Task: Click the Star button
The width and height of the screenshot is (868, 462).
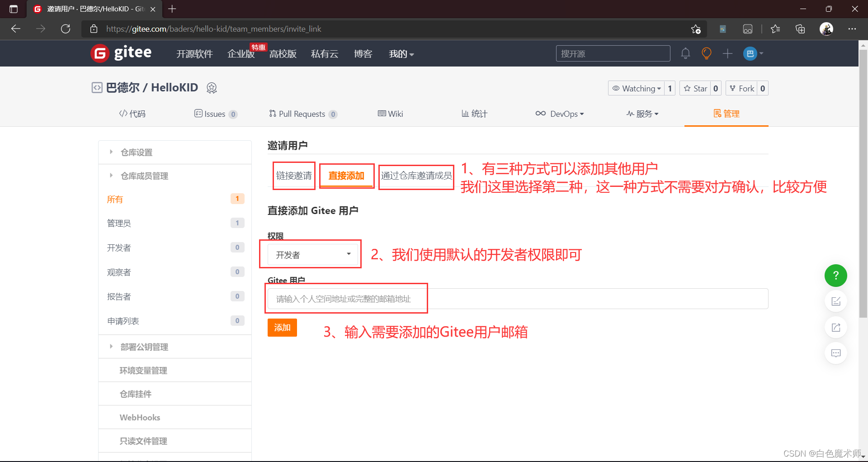Action: 695,88
